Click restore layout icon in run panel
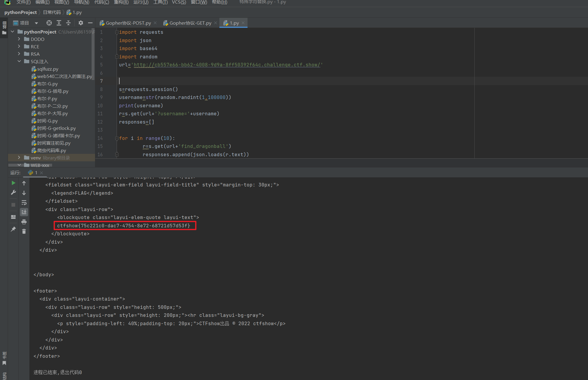 (x=13, y=217)
